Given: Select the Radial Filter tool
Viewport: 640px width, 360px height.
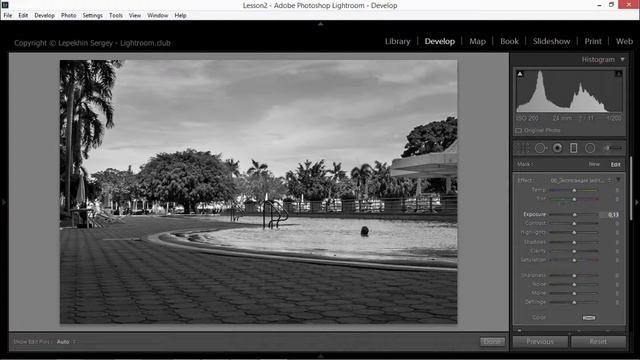Looking at the screenshot, I should click(x=590, y=148).
